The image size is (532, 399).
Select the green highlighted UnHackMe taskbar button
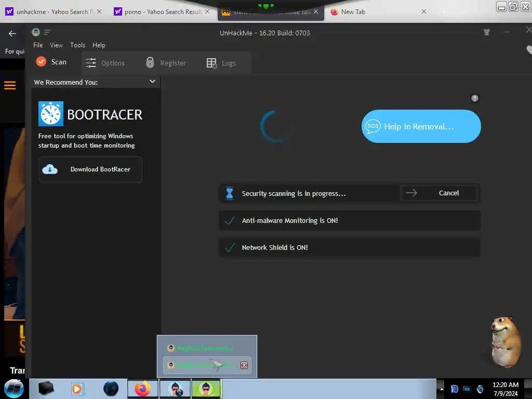click(x=206, y=389)
